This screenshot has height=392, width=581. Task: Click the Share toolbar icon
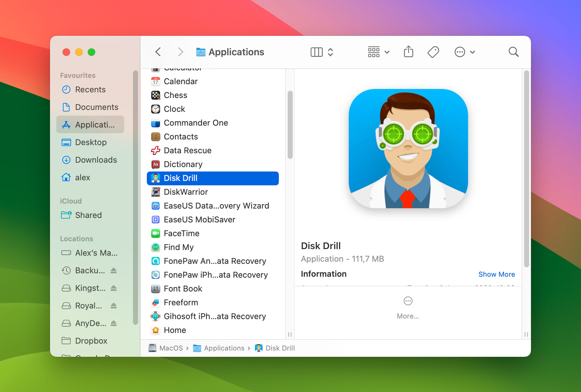408,52
